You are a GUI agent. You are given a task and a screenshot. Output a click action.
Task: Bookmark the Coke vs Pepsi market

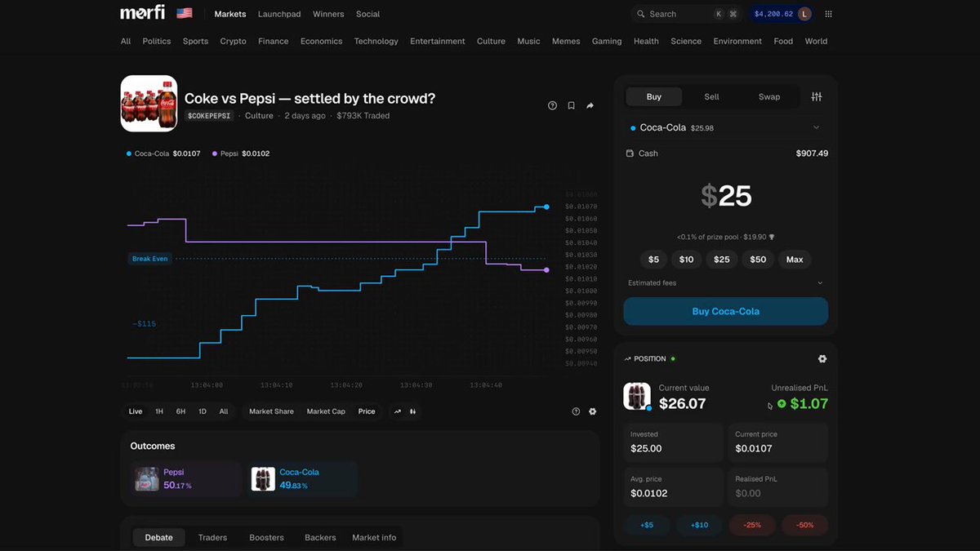pyautogui.click(x=572, y=105)
